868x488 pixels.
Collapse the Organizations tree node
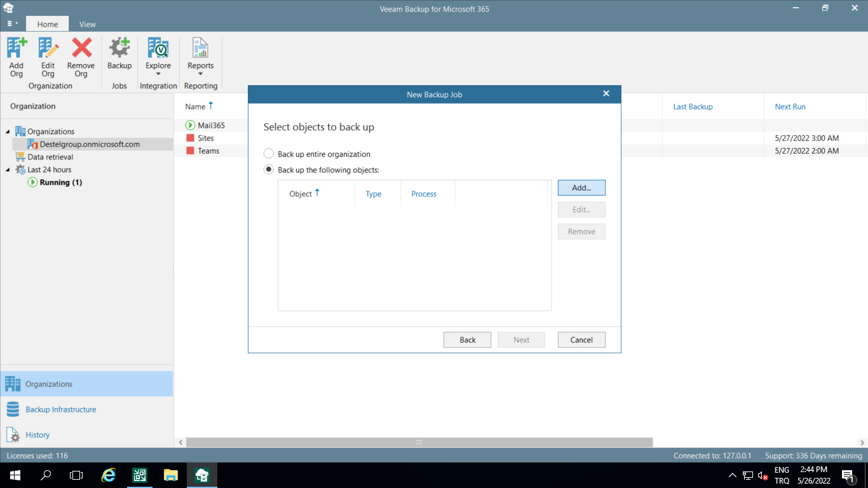point(8,132)
